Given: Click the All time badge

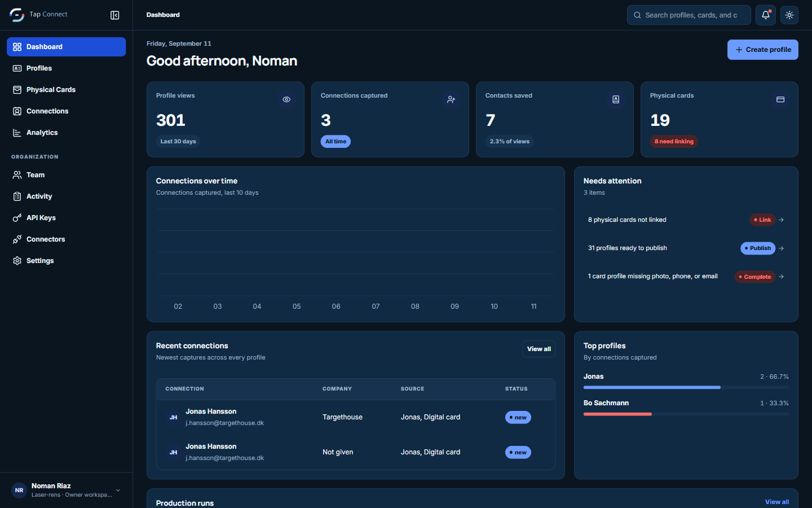Looking at the screenshot, I should click(x=336, y=142).
